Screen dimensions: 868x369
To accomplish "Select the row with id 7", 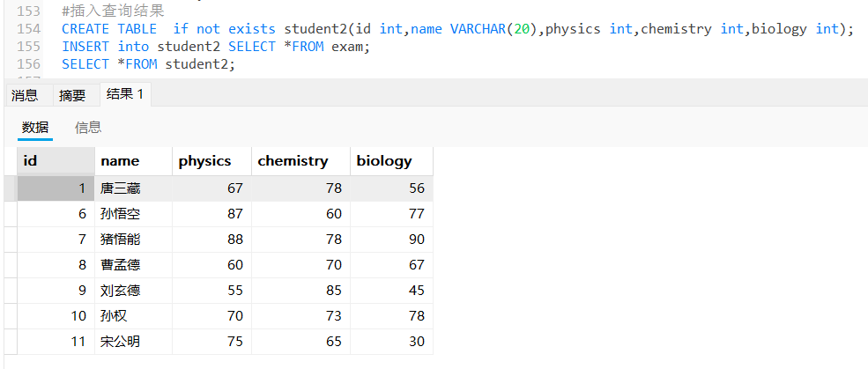I will point(219,240).
